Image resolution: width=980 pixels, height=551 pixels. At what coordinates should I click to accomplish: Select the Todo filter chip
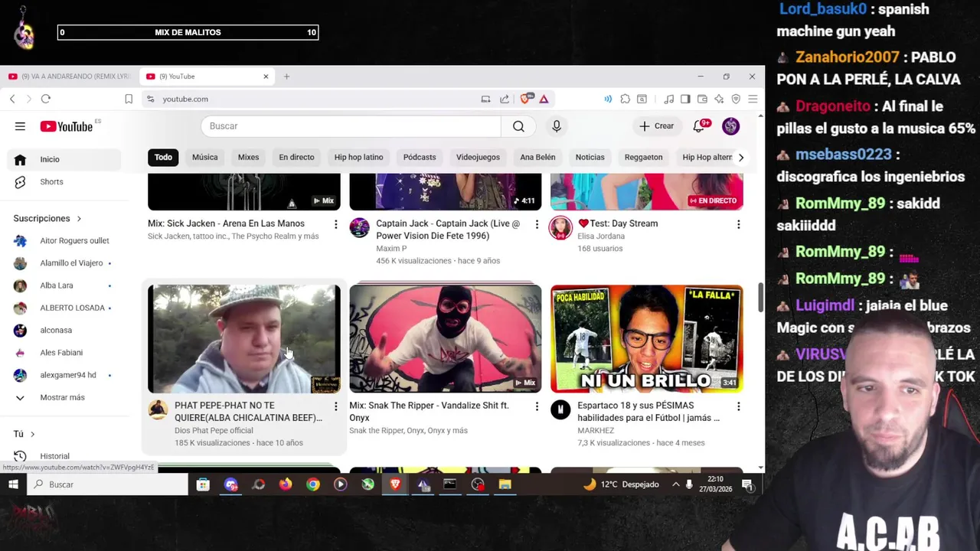(x=163, y=157)
